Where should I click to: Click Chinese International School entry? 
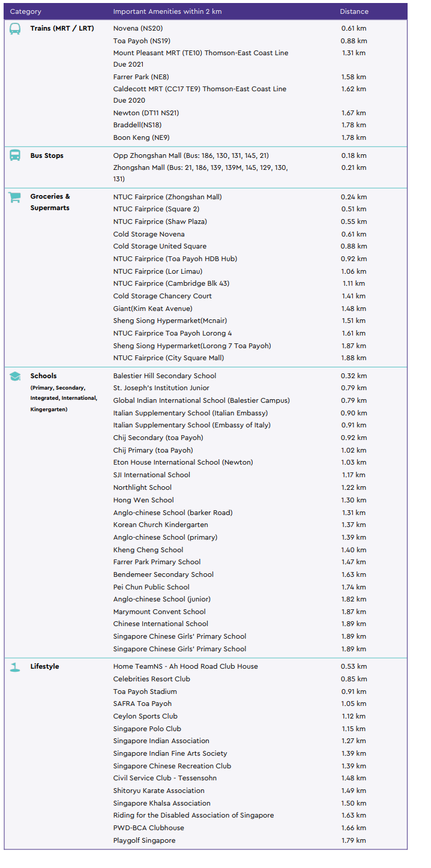161,624
